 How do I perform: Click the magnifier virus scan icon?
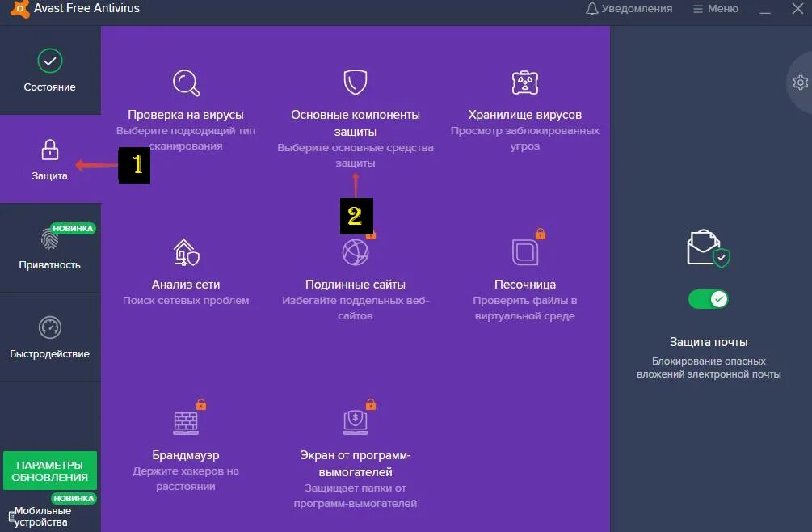point(186,83)
